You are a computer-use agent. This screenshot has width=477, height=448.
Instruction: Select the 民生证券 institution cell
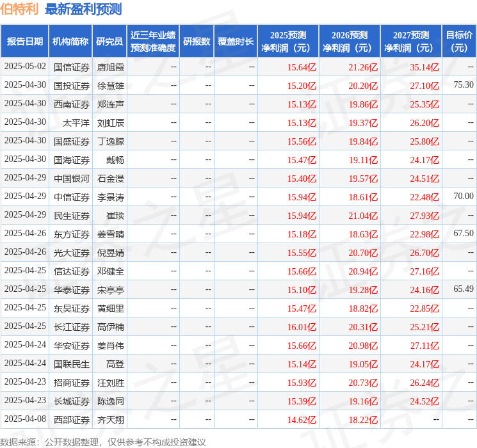tap(72, 216)
